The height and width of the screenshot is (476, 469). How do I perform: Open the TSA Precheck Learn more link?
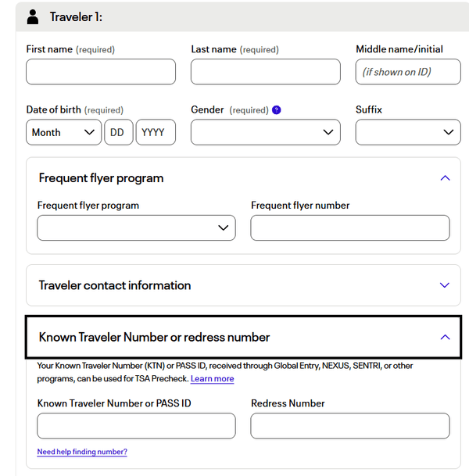tap(212, 379)
